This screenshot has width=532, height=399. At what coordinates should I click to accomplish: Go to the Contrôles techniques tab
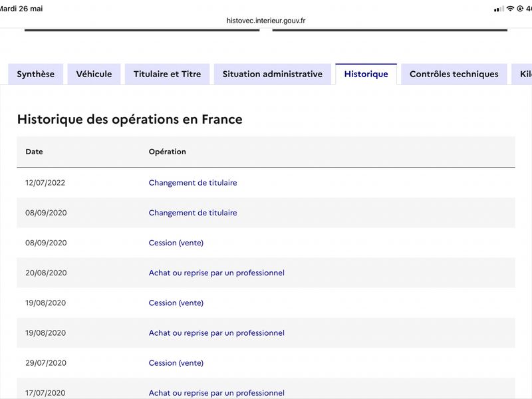coord(454,74)
